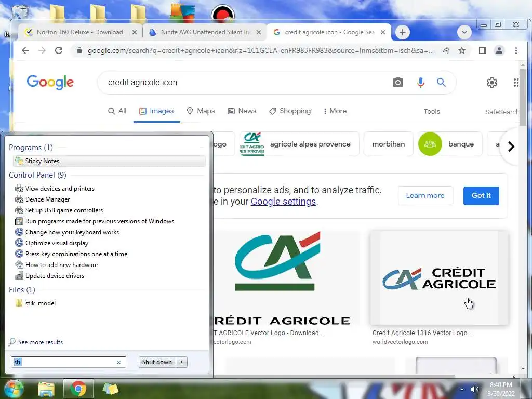This screenshot has width=532, height=399.
Task: Open Google settings link
Action: [x=283, y=202]
